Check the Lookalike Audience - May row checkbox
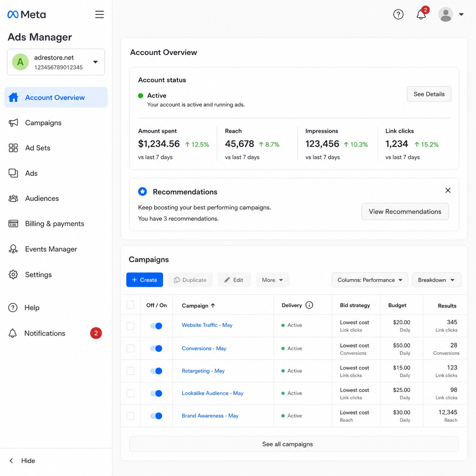The height and width of the screenshot is (476, 476). (131, 393)
